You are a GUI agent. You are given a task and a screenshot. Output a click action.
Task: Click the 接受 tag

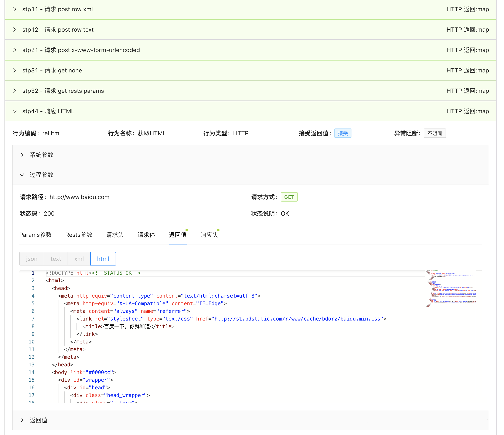[343, 133]
